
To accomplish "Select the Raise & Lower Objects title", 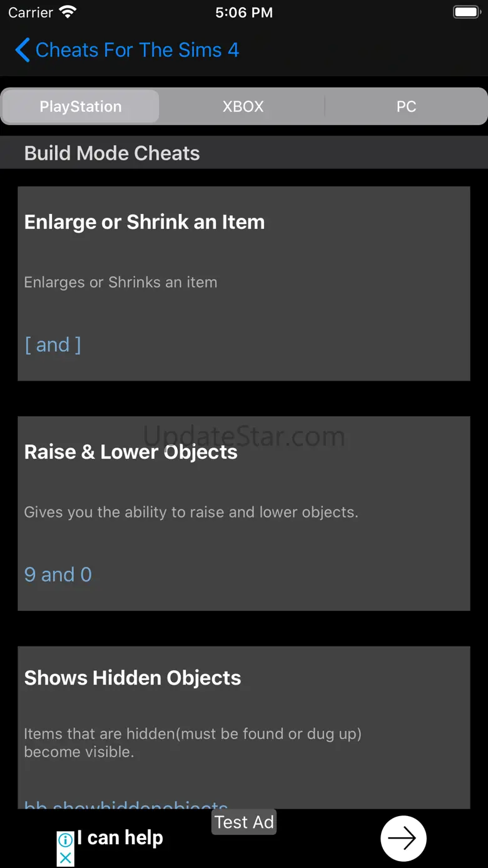I will [131, 452].
